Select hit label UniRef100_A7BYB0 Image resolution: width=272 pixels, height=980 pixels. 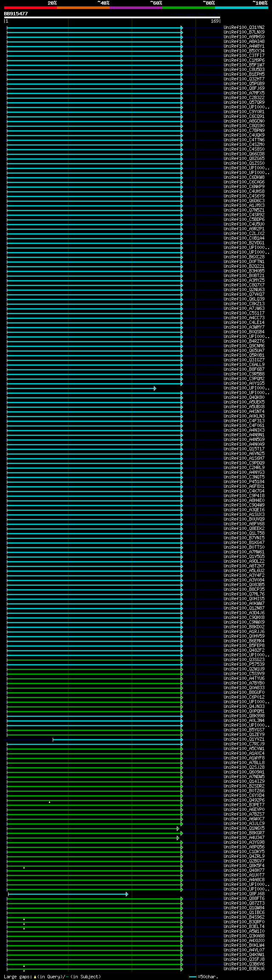click(x=244, y=683)
